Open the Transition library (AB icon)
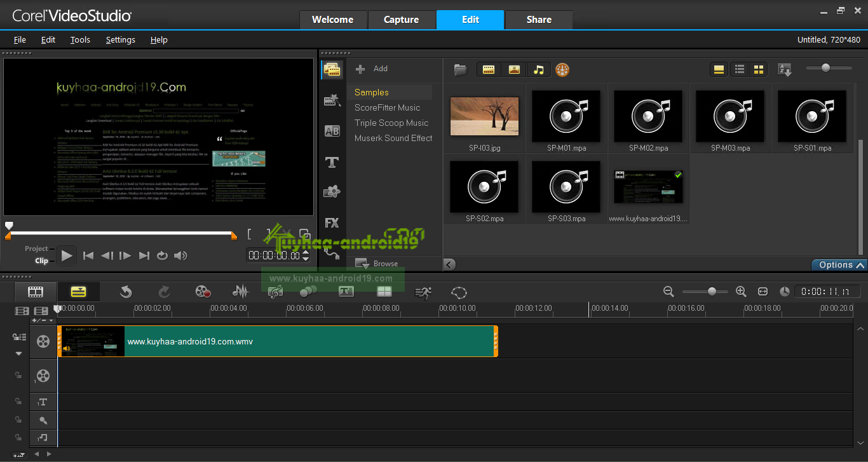868x462 pixels. [x=332, y=131]
